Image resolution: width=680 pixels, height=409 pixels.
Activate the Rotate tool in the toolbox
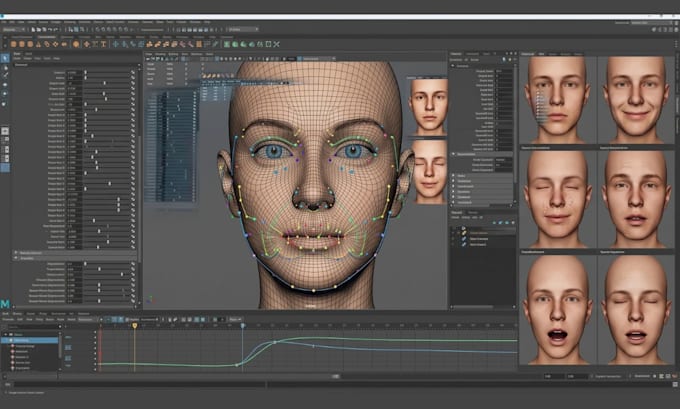pos(5,94)
